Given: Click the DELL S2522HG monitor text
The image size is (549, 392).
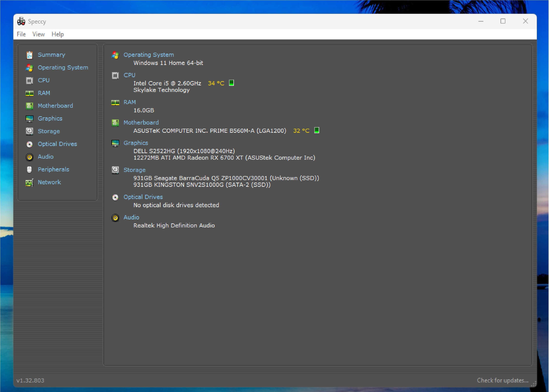Looking at the screenshot, I should 184,151.
